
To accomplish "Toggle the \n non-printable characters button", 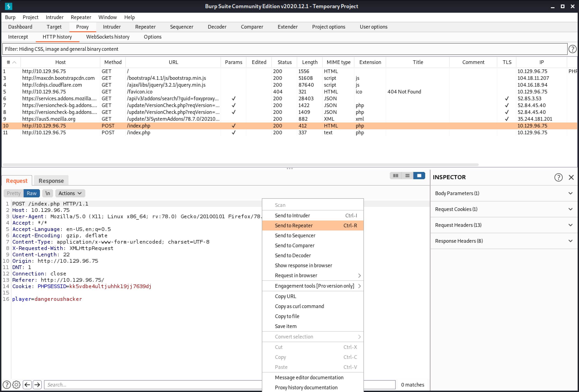I will point(48,193).
